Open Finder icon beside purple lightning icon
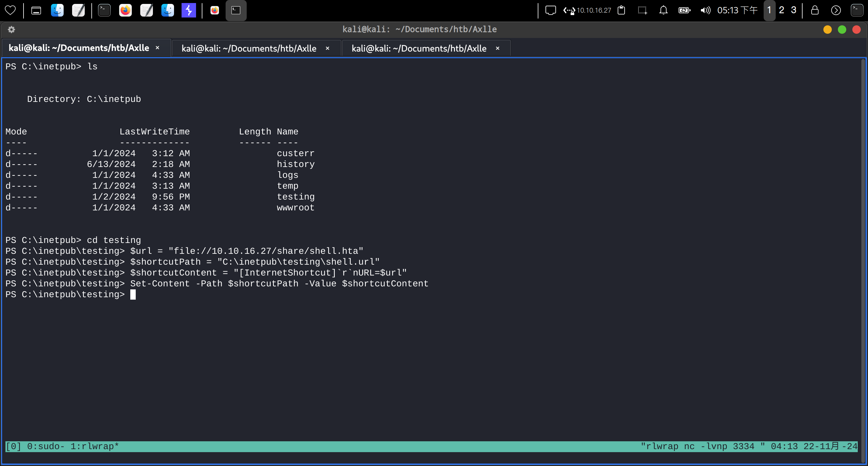Viewport: 868px width, 466px height. 167,11
